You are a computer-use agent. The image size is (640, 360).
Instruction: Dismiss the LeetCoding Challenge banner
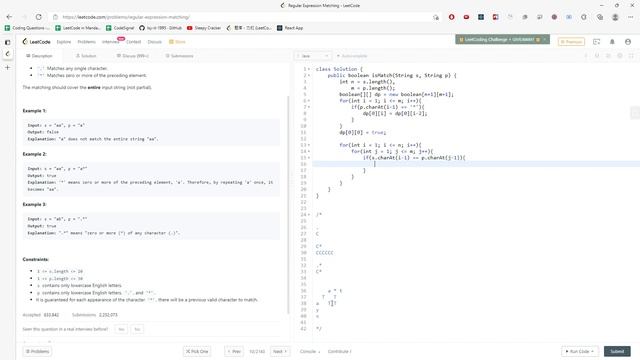[x=545, y=40]
